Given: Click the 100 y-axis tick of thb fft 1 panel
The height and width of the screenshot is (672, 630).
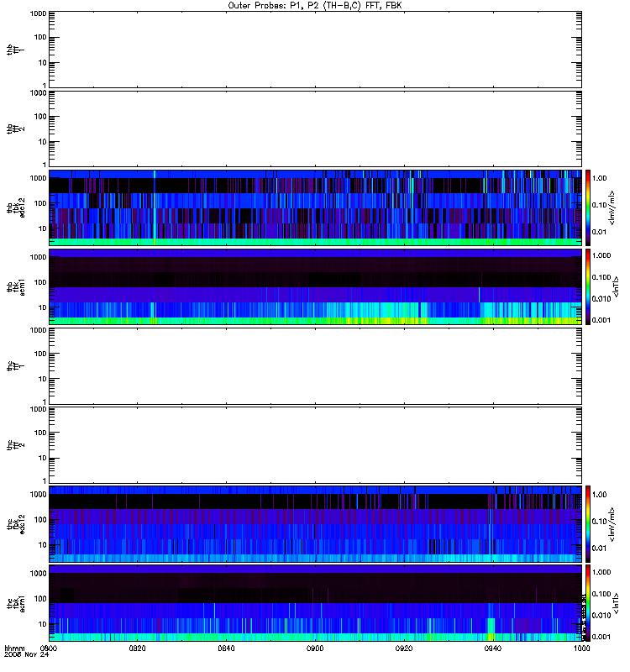Looking at the screenshot, I should (x=40, y=37).
